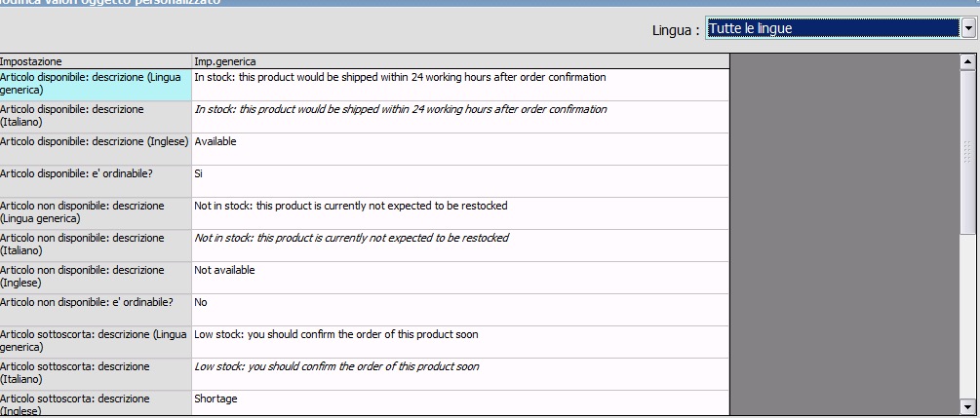Click the 'Not available' value cell

coord(460,277)
